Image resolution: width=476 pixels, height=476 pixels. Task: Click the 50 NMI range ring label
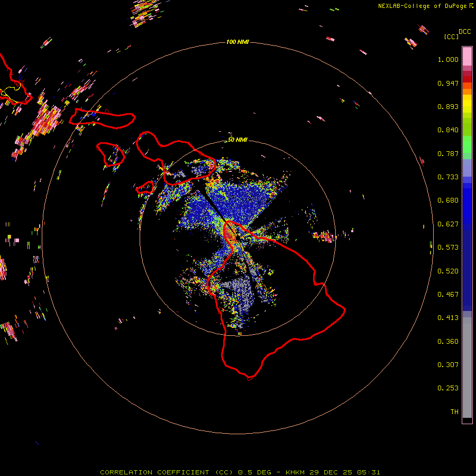[x=237, y=140]
